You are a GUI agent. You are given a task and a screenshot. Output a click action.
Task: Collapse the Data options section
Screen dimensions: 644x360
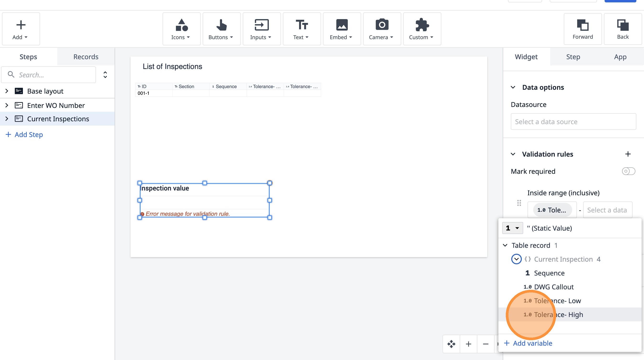point(513,87)
